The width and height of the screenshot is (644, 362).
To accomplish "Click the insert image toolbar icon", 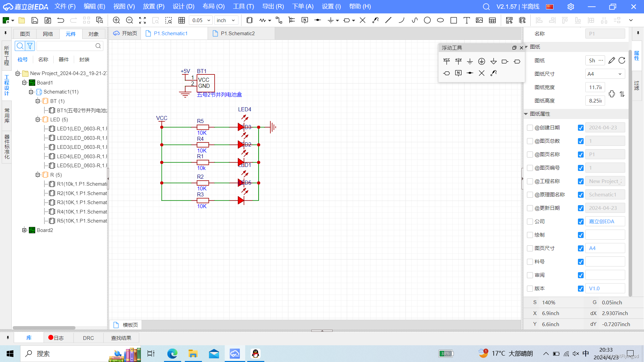I will click(479, 20).
